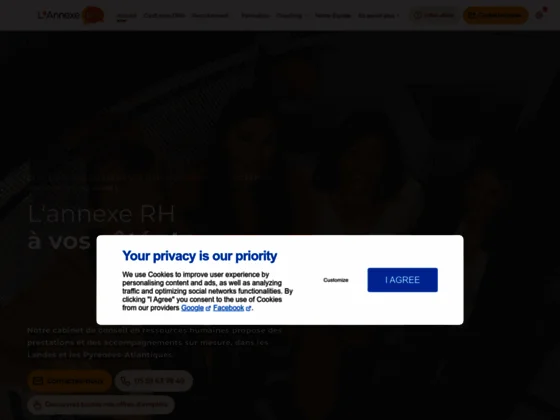Expand the Recrutement dropdown in the navigation
The height and width of the screenshot is (420, 560).
(x=212, y=15)
